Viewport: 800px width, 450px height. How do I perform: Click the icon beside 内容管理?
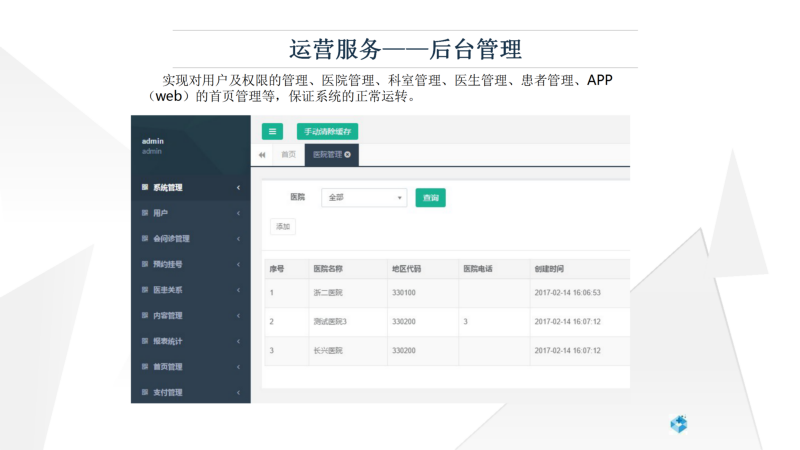click(145, 315)
